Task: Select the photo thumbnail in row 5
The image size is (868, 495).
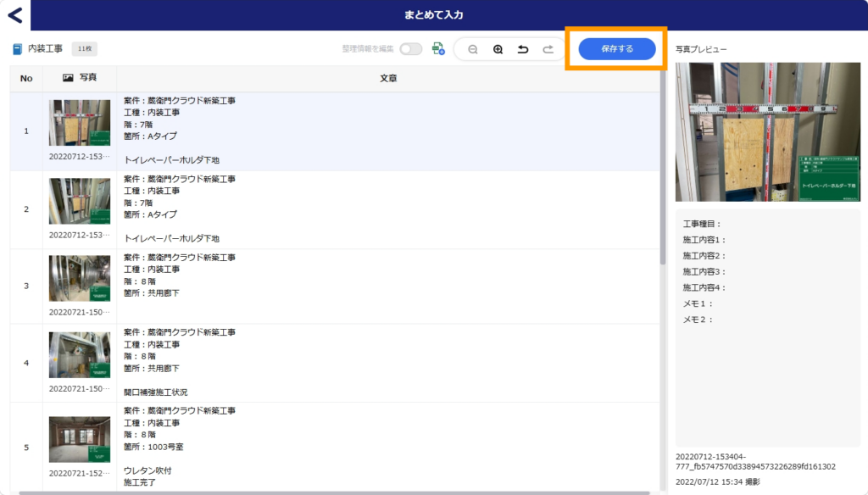Action: (x=80, y=440)
